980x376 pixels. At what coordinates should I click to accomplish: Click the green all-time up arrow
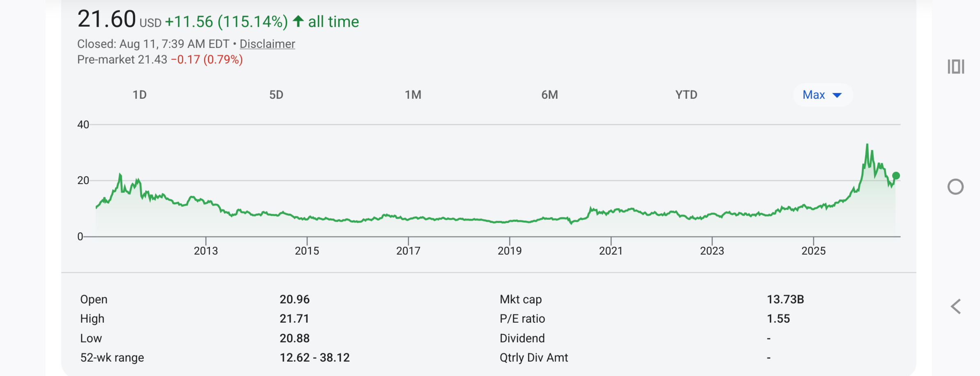point(298,21)
